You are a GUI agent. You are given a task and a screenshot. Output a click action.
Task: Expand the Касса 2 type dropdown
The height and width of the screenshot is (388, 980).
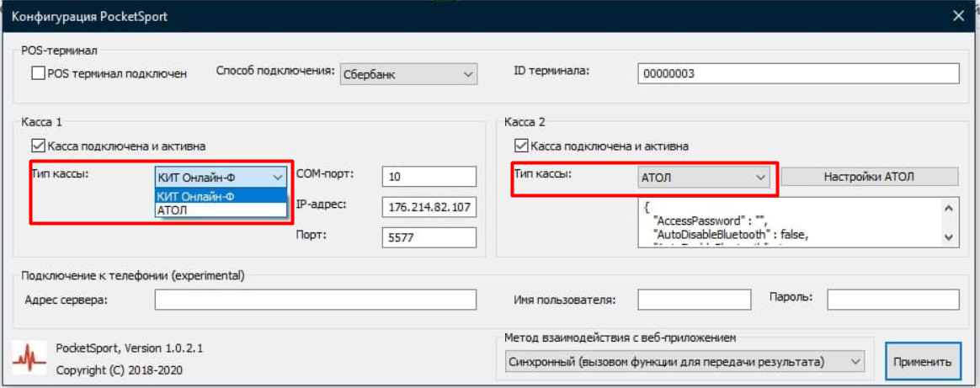759,177
